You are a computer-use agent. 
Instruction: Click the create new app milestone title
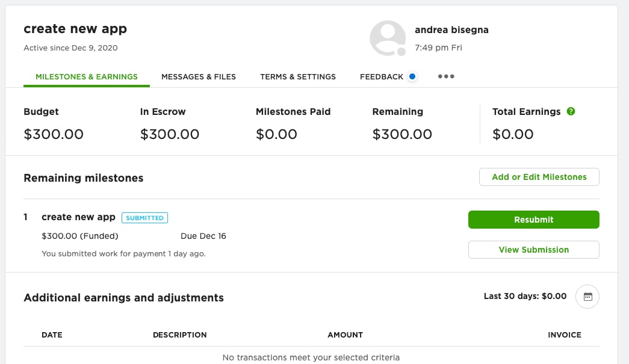(x=79, y=217)
